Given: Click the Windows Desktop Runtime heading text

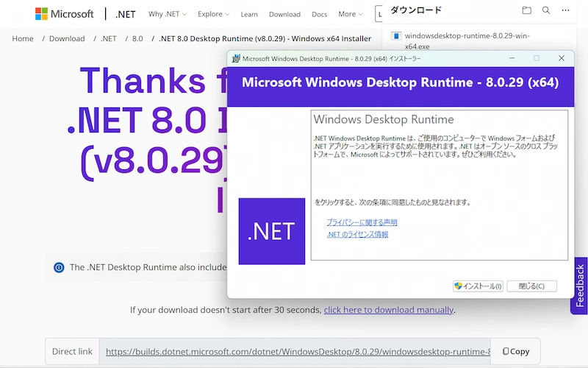Looking at the screenshot, I should pos(383,119).
